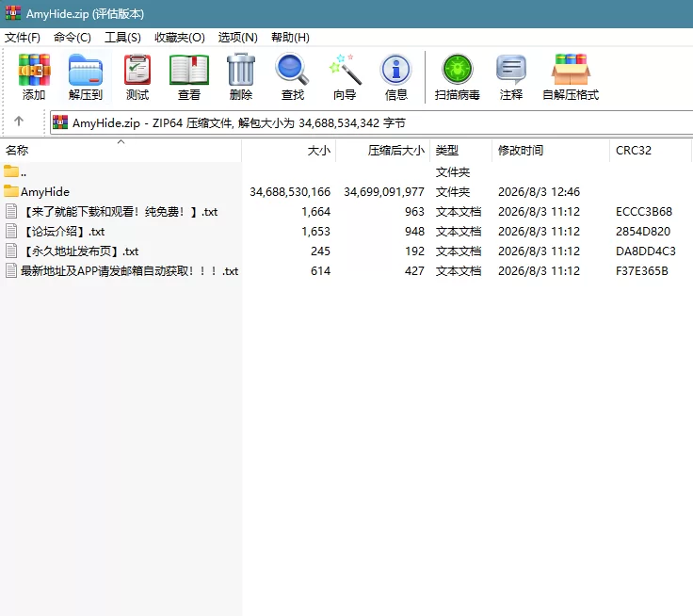Select the AmyHide folder name

[x=45, y=192]
